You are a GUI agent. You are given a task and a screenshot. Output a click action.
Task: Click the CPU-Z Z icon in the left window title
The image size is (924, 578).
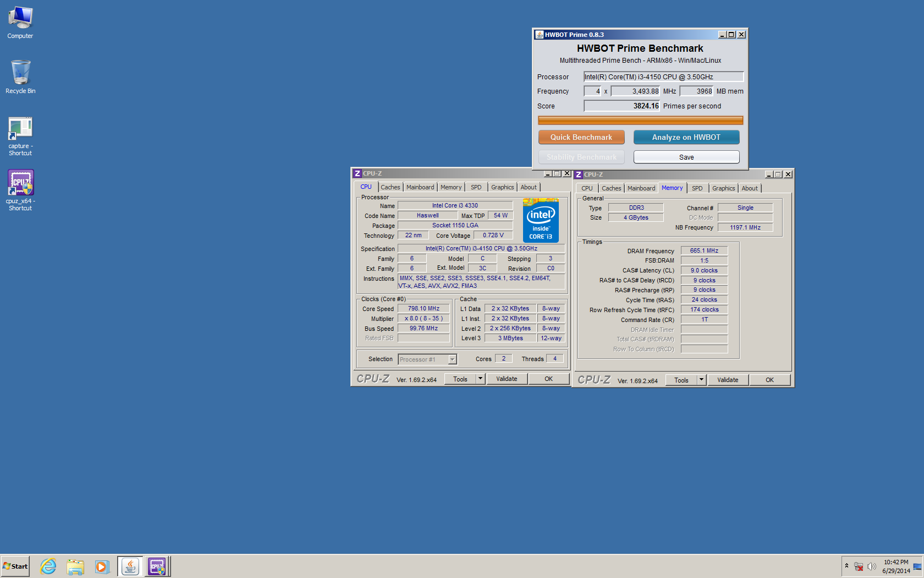coord(358,173)
